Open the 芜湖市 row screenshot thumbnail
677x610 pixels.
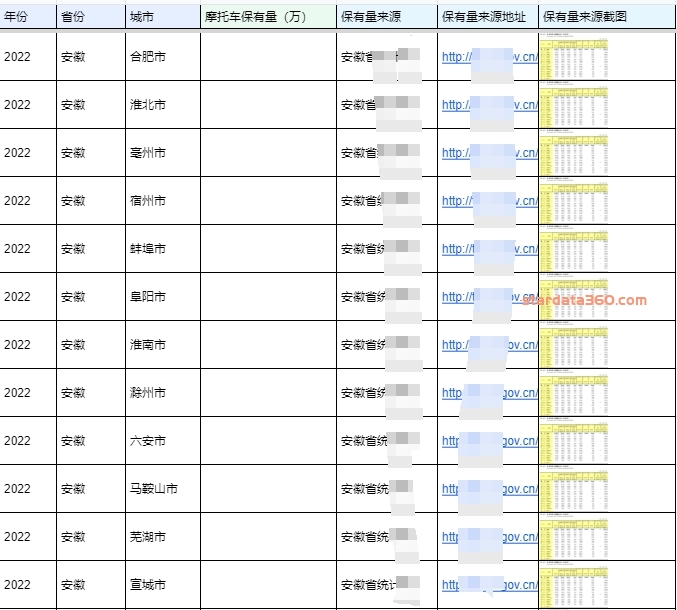[x=574, y=536]
